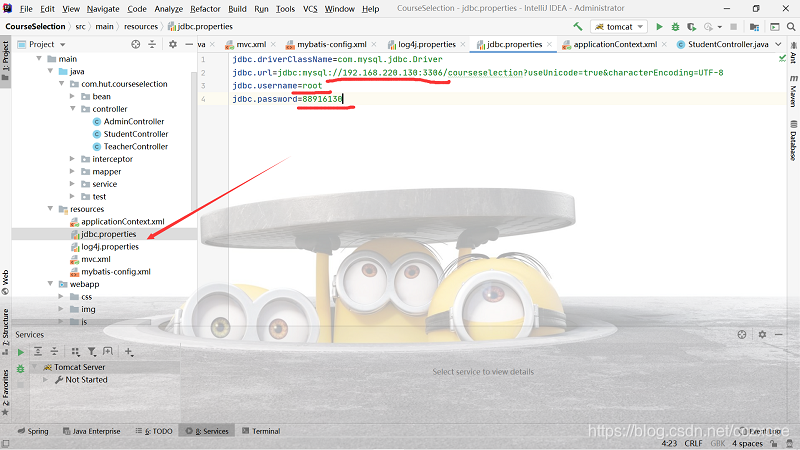Debug the service with green bug icon
The width and height of the screenshot is (800, 450).
[20, 368]
